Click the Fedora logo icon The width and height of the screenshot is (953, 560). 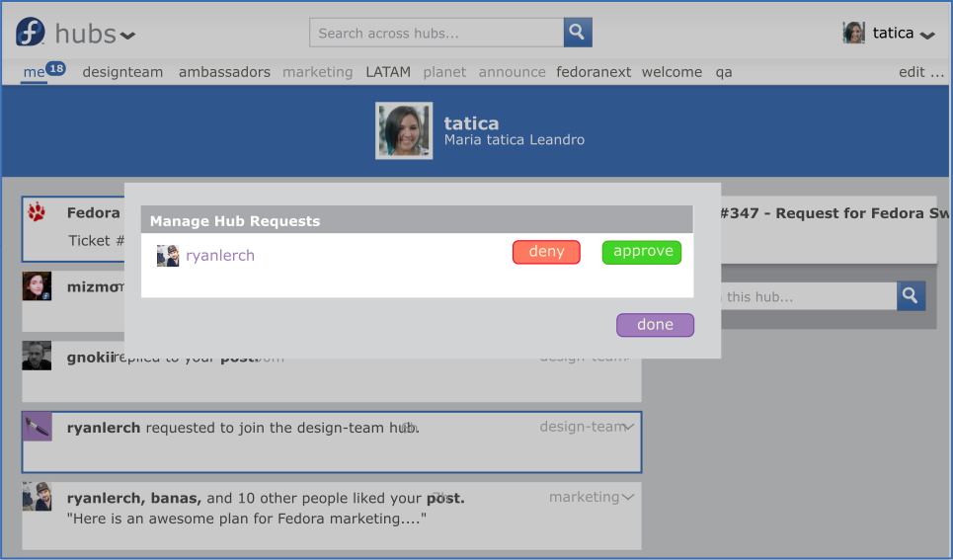(30, 32)
